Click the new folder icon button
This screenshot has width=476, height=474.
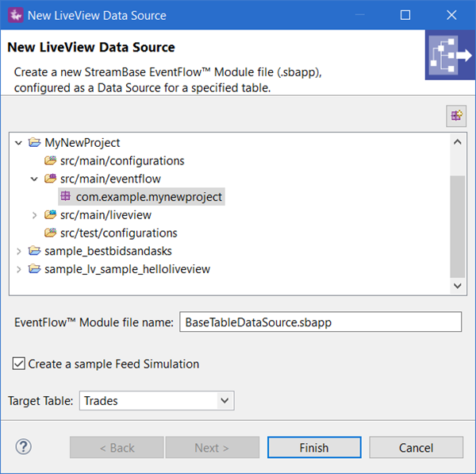point(456,115)
